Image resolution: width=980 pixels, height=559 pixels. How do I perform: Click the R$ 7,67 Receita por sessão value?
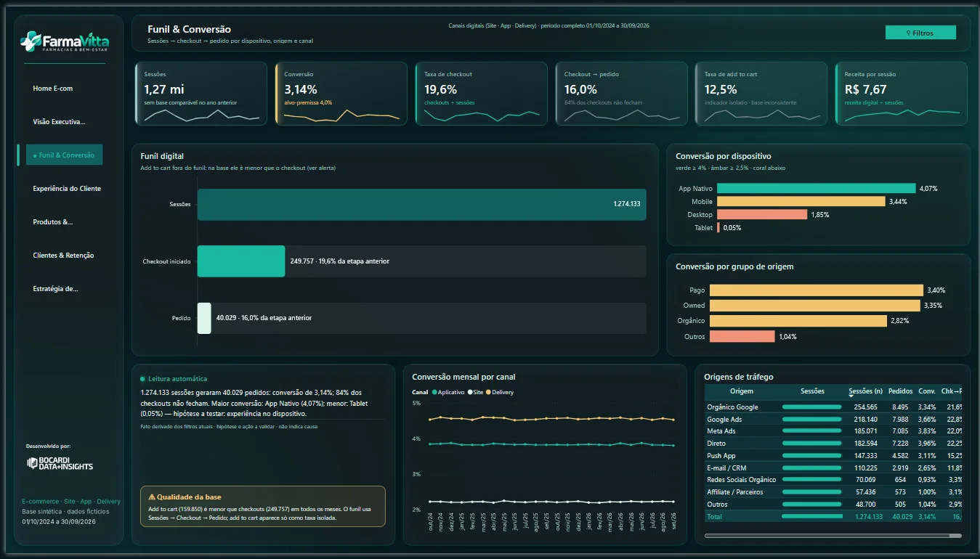tap(865, 89)
